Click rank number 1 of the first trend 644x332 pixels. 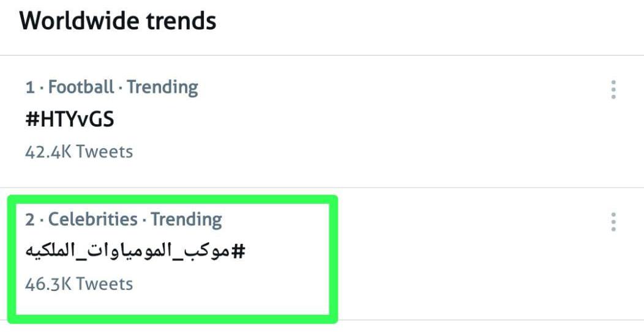click(29, 88)
